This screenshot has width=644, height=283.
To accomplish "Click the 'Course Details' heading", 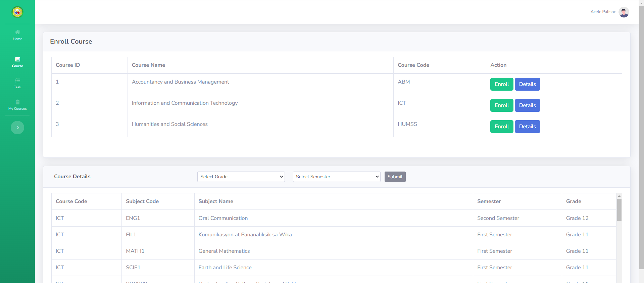I will pos(72,177).
